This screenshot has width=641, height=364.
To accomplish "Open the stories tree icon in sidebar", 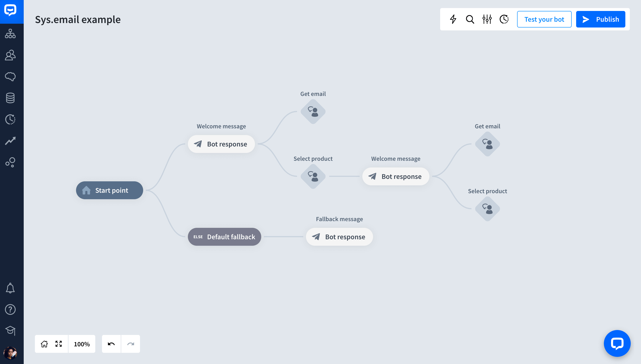I will tap(10, 34).
